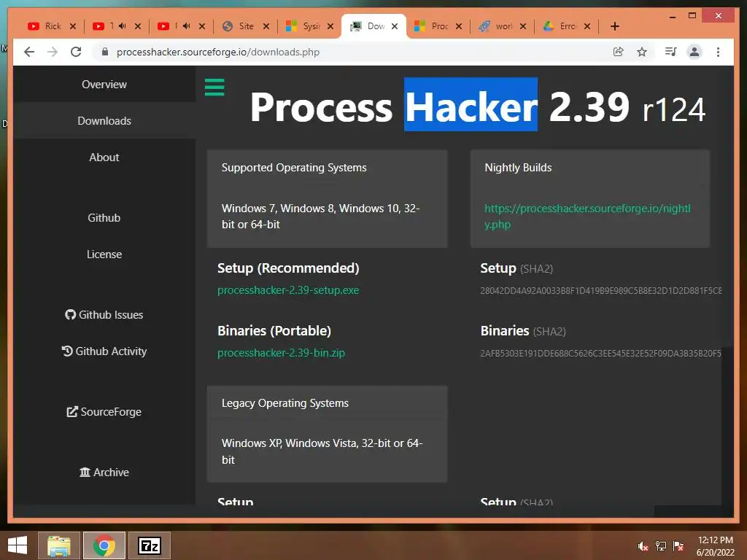Click the muted volume tray icon
Screen dimensions: 747x560
coord(643,546)
